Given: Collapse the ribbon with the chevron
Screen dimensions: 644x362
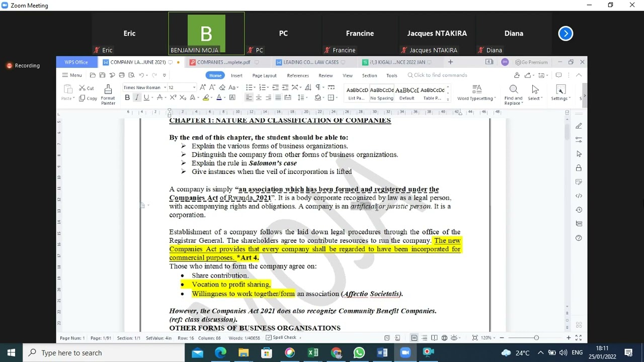Looking at the screenshot, I should click(579, 75).
